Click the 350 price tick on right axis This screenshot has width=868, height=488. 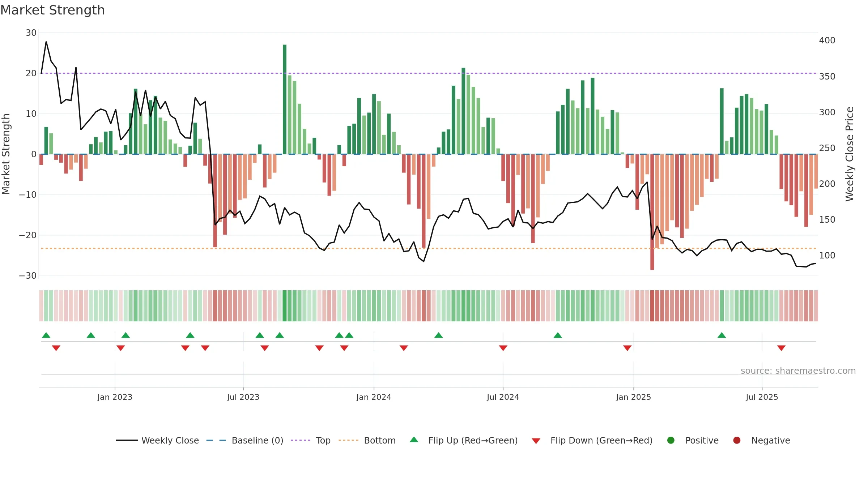coord(827,77)
